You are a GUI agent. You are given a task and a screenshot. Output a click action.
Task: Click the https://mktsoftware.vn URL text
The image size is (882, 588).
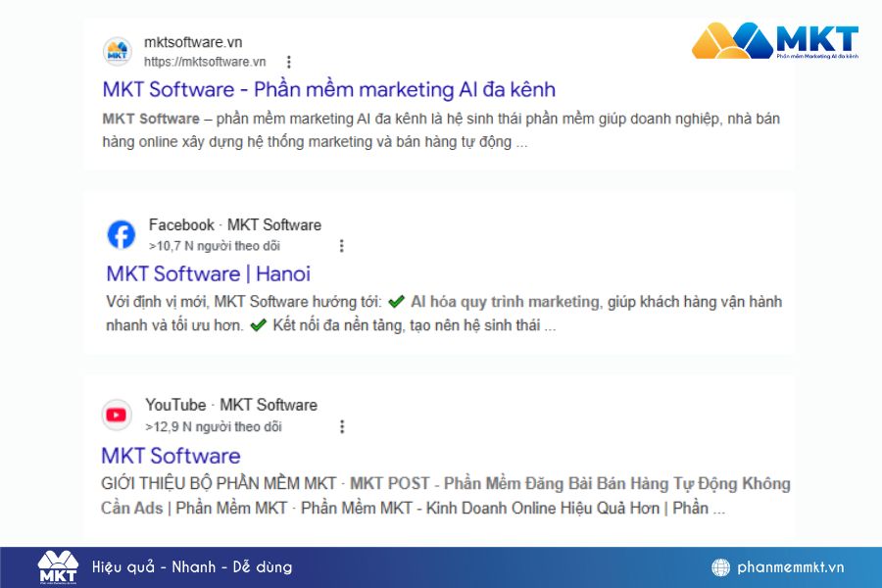pyautogui.click(x=205, y=62)
